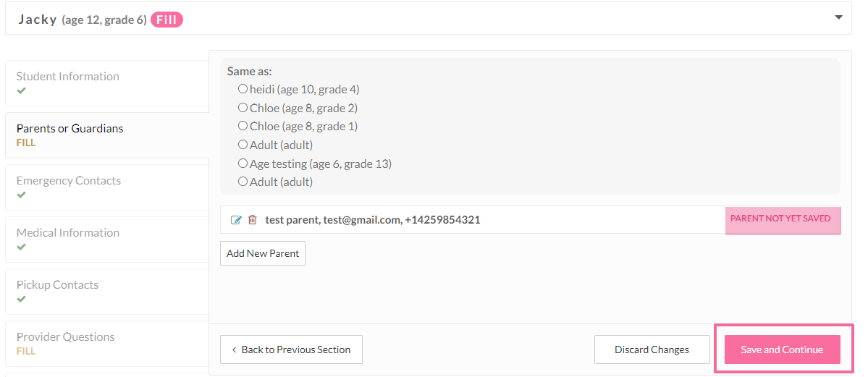The height and width of the screenshot is (377, 868).
Task: Open the Pickup Contacts section
Action: coord(57,285)
